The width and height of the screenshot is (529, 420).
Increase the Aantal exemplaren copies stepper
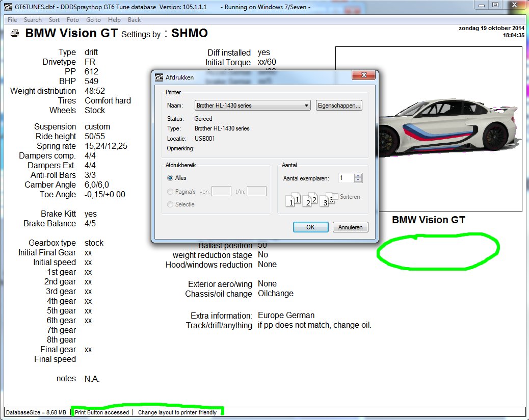pyautogui.click(x=358, y=175)
